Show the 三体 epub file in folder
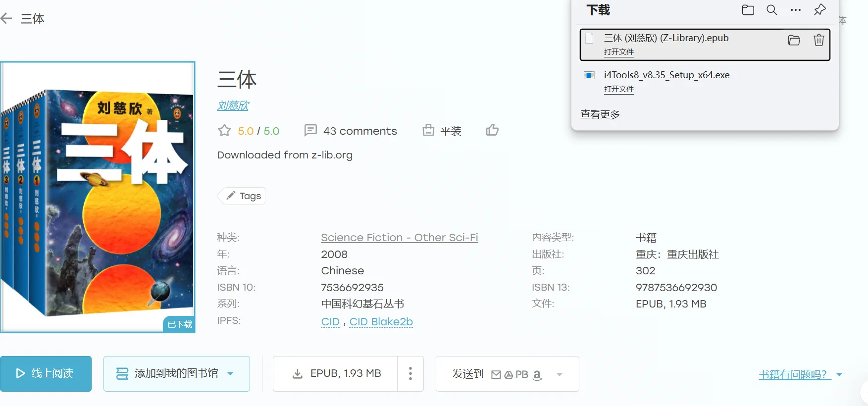868x406 pixels. pyautogui.click(x=794, y=40)
